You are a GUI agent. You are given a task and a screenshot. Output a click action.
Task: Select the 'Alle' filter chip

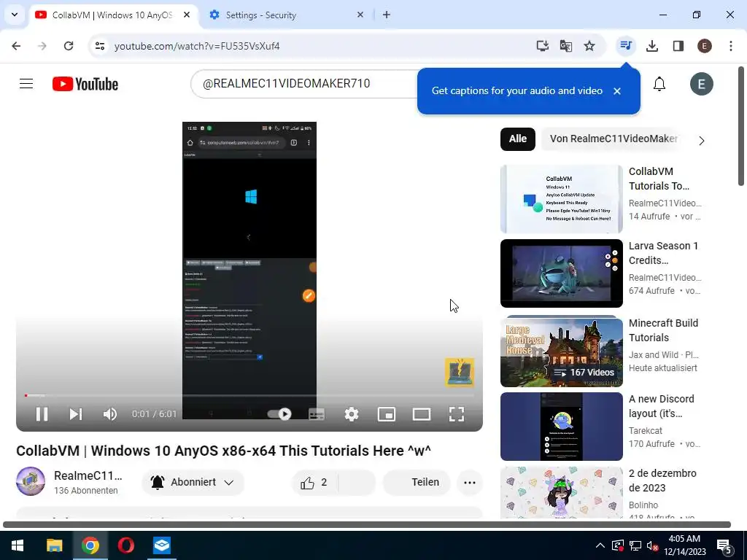518,139
